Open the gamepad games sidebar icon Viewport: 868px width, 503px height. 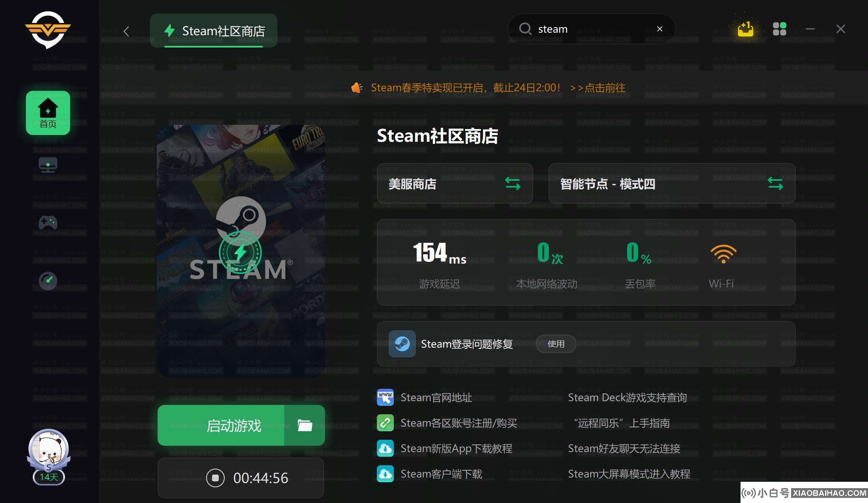48,222
